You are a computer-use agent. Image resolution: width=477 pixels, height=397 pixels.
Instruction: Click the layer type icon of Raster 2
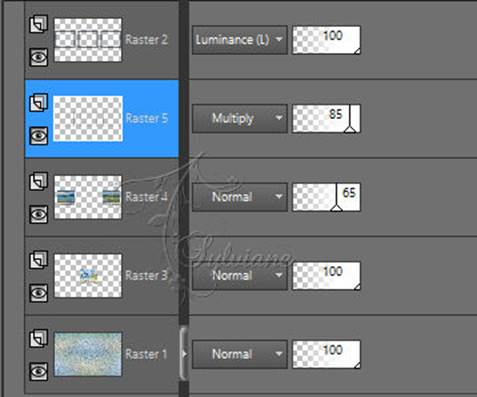39,24
